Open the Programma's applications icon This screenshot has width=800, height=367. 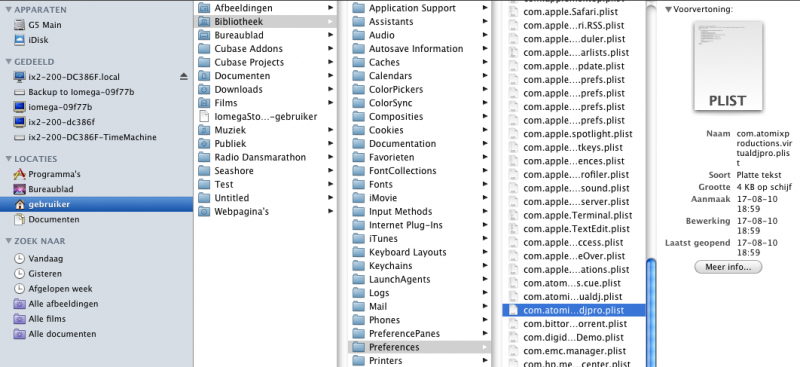pyautogui.click(x=19, y=174)
